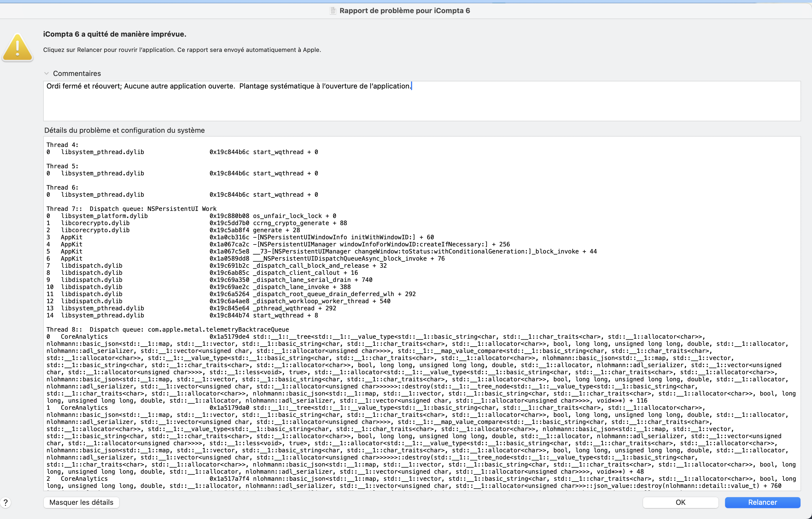Click 'start_wqthread + 8' entry
Viewport: 812px width, 519px height.
(x=285, y=315)
